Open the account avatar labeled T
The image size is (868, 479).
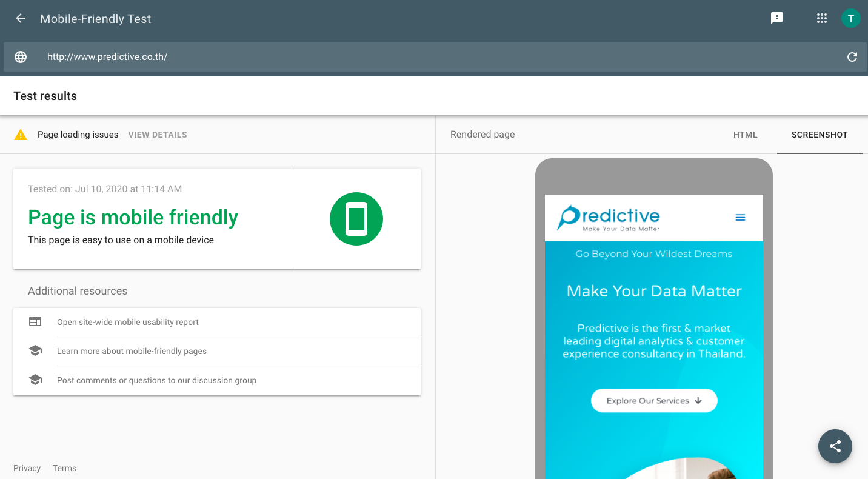851,18
